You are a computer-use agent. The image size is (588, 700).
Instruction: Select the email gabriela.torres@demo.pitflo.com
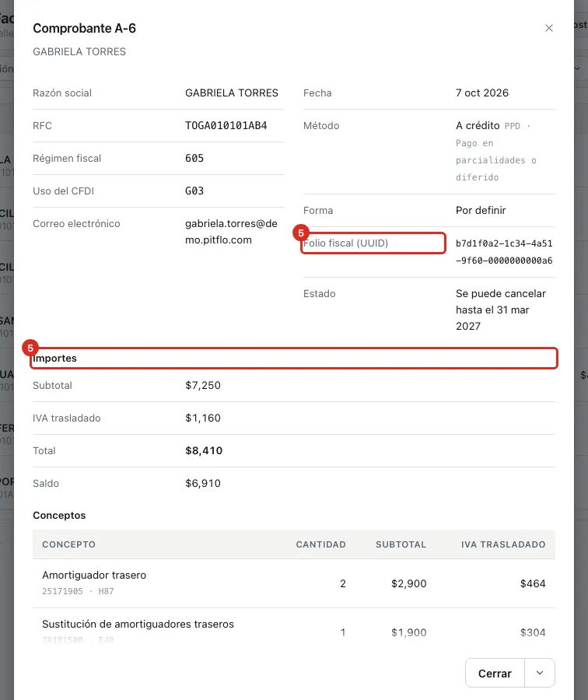[x=231, y=232]
